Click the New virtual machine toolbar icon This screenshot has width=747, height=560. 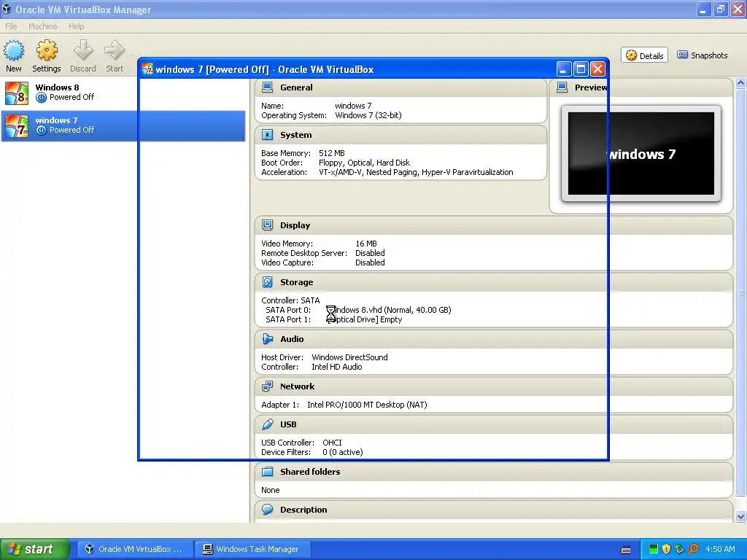point(14,50)
